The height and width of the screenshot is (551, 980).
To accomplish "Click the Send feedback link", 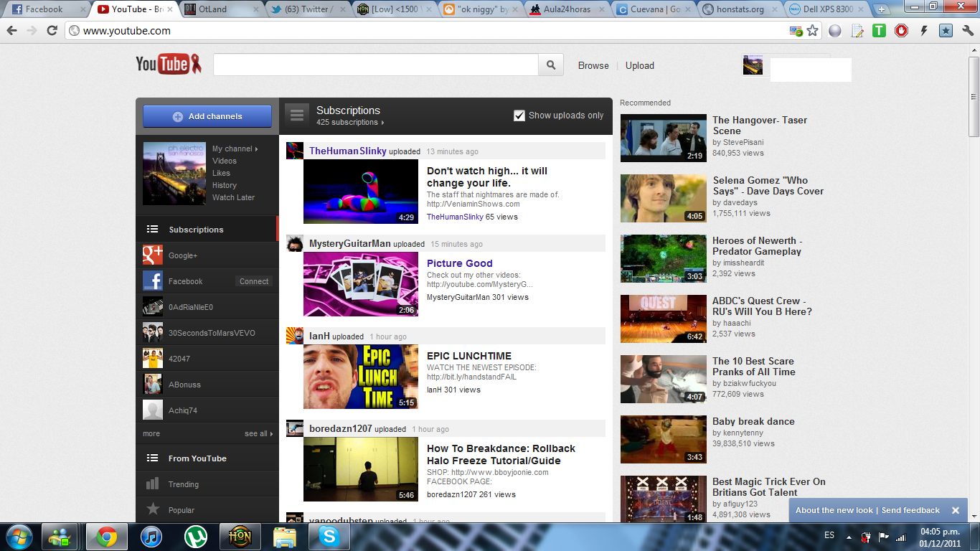I will [910, 510].
